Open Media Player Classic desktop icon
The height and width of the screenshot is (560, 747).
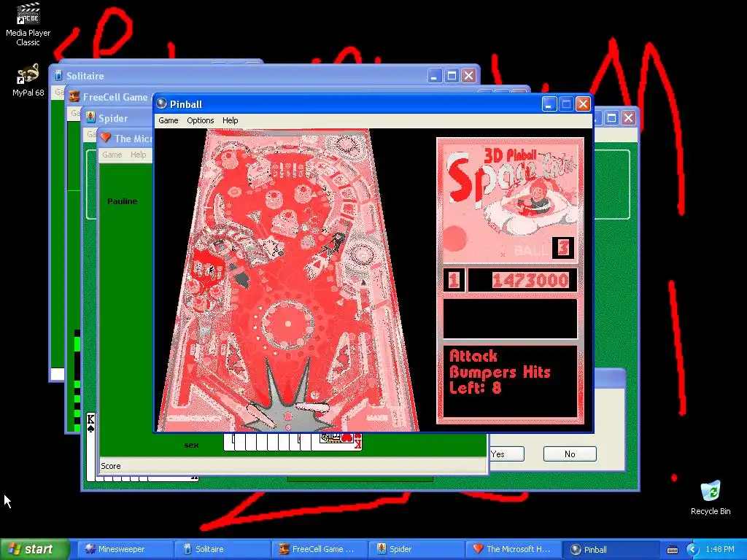(x=28, y=24)
